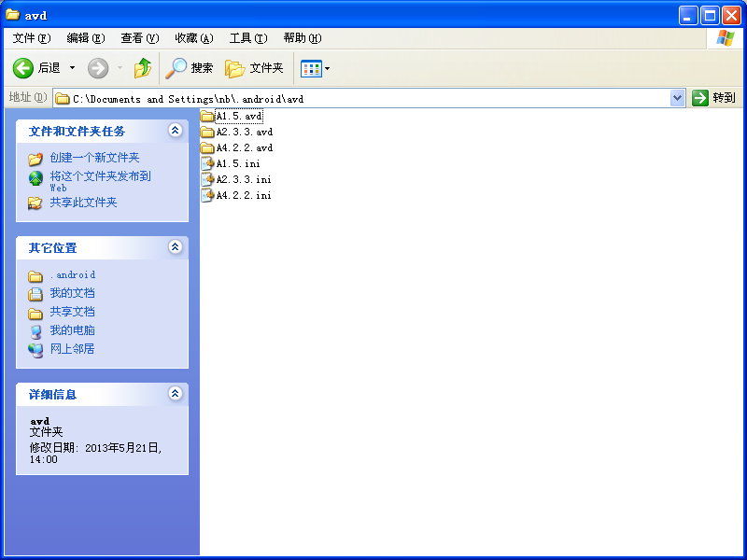Click the My Documents (我的文档) icon
Screen dimensions: 747x560
click(x=35, y=294)
